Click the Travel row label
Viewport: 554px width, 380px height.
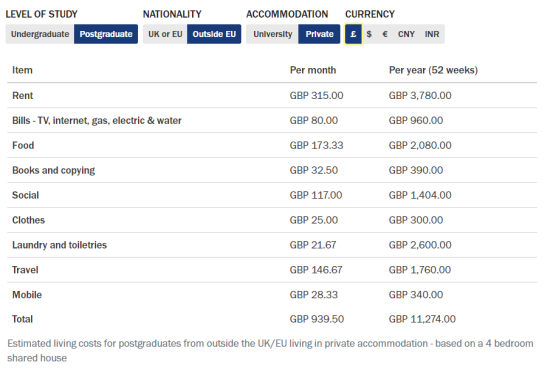(25, 270)
